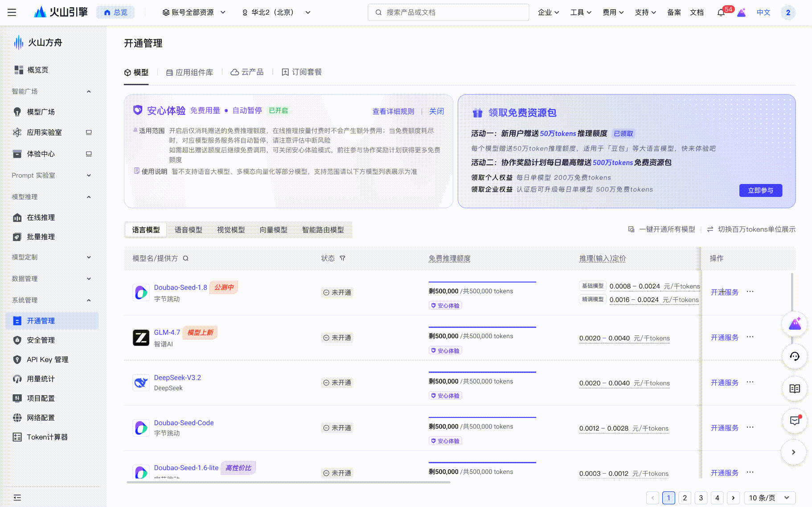Expand the 模型定制 sidebar section
Viewport: 812px width, 507px height.
51,257
